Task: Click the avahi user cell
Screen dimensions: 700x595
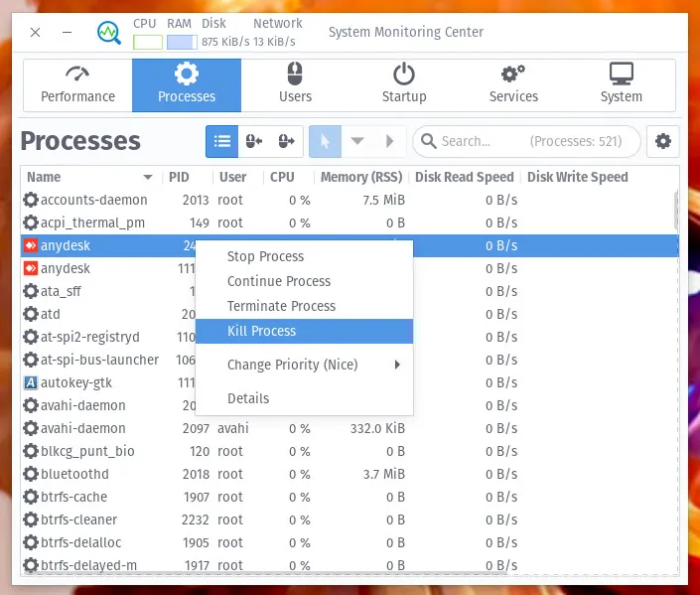Action: click(x=232, y=428)
